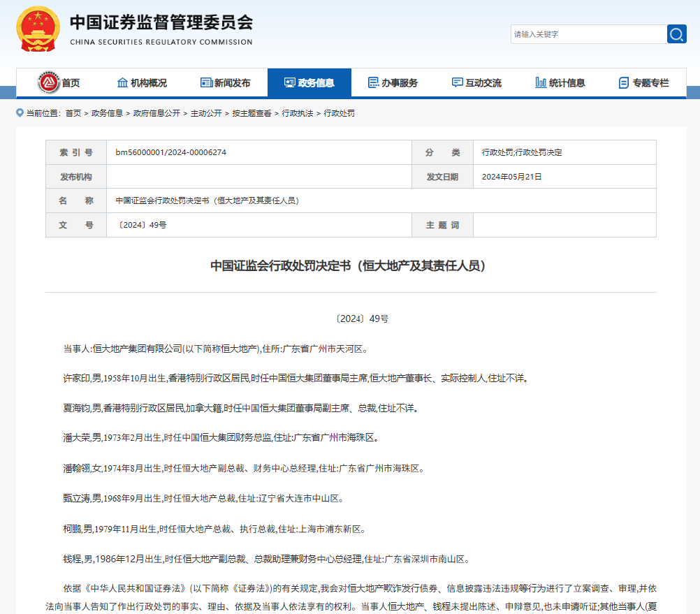Click the newspaper icon beside 新闻发布
Image resolution: width=700 pixels, height=614 pixels.
206,82
